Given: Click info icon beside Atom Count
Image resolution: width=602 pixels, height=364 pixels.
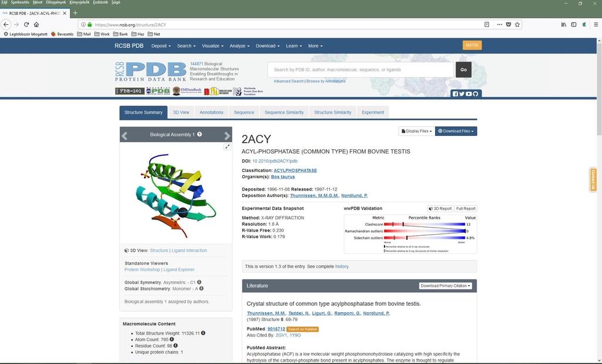Looking at the screenshot, I should [x=172, y=339].
